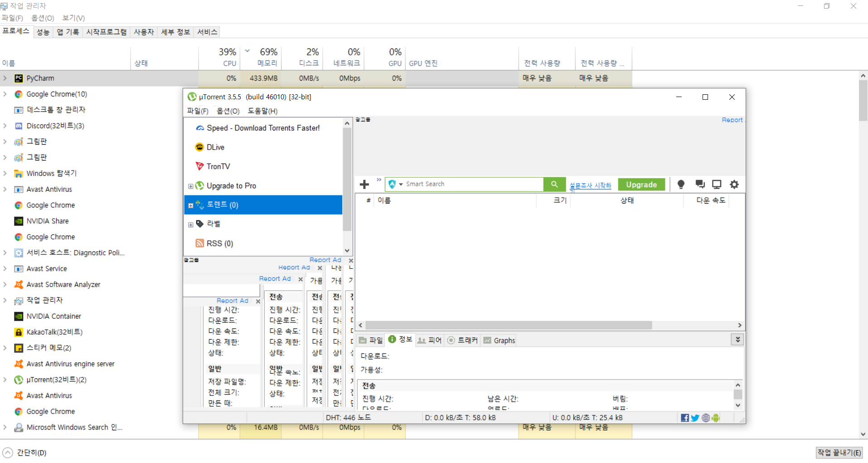This screenshot has height=463, width=868.
Task: Open the search provider dropdown arrow in Smart Search
Action: click(x=401, y=184)
